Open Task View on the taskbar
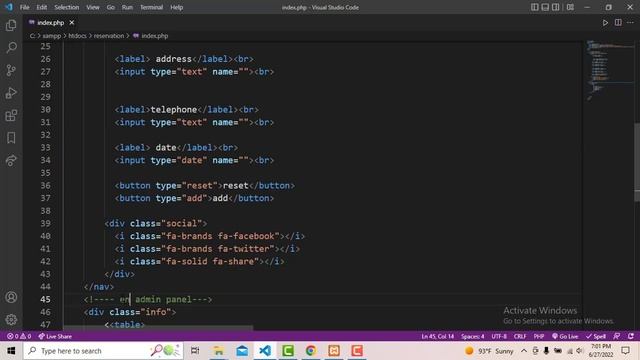The width and height of the screenshot is (640, 360). click(195, 351)
